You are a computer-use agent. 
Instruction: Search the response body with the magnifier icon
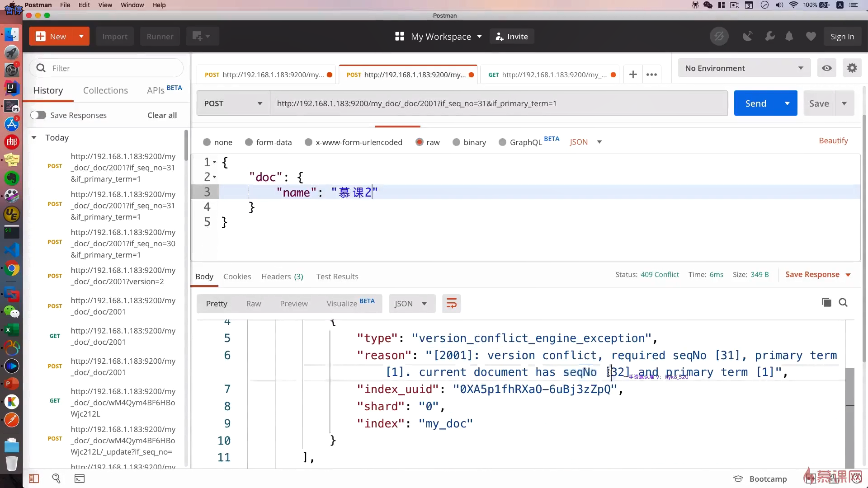click(x=843, y=303)
